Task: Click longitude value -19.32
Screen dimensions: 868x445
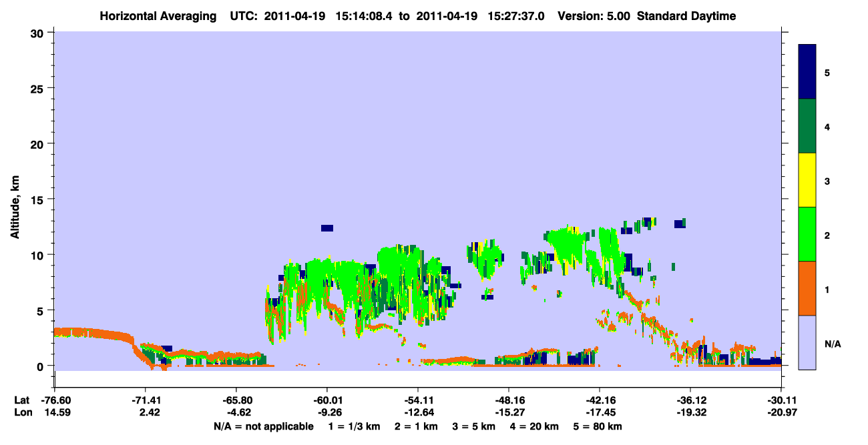Action: pos(690,413)
